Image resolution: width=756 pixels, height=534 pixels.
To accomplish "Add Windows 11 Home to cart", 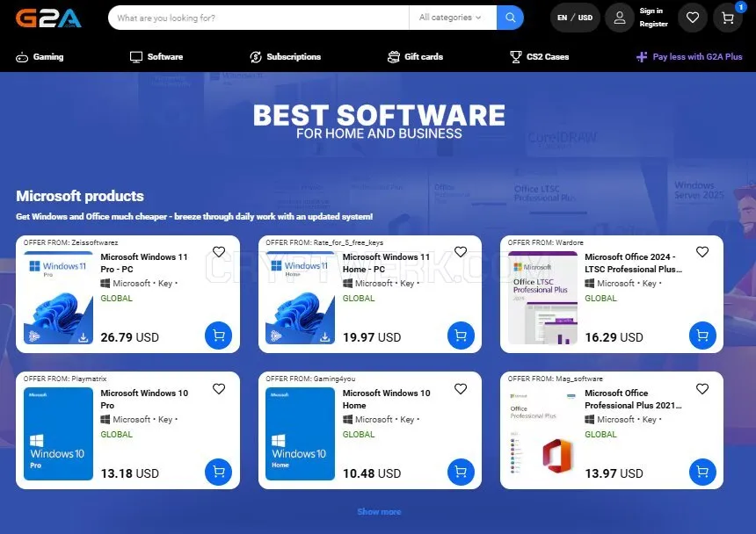I will [x=461, y=336].
